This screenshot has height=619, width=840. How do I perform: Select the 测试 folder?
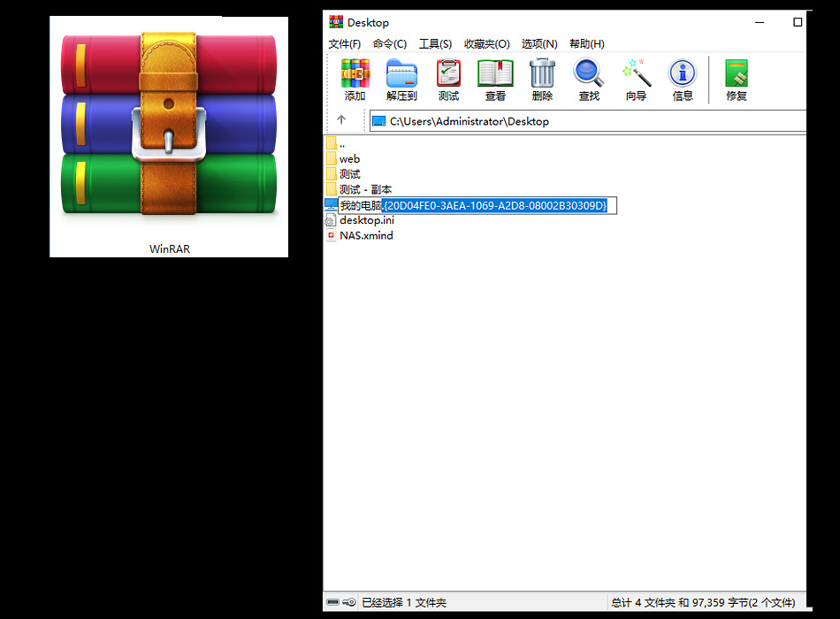tap(350, 174)
